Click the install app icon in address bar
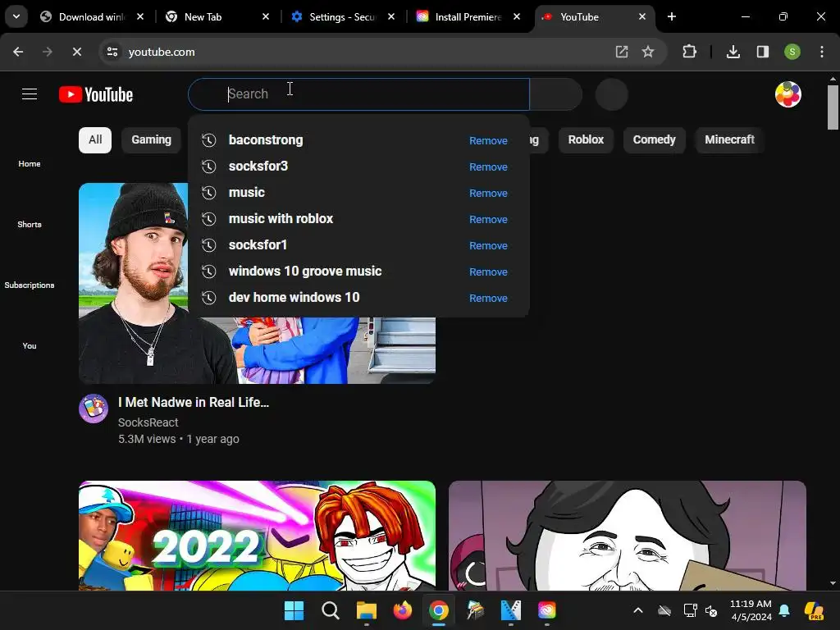Screen dimensions: 840x630 click(622, 52)
